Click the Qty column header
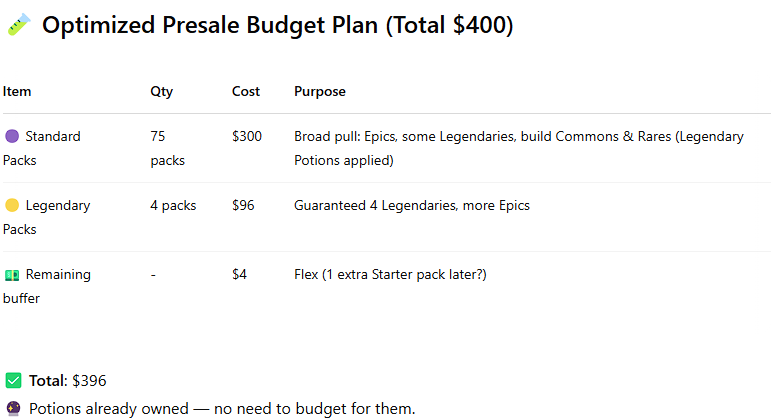Image resolution: width=780 pixels, height=420 pixels. pyautogui.click(x=162, y=92)
